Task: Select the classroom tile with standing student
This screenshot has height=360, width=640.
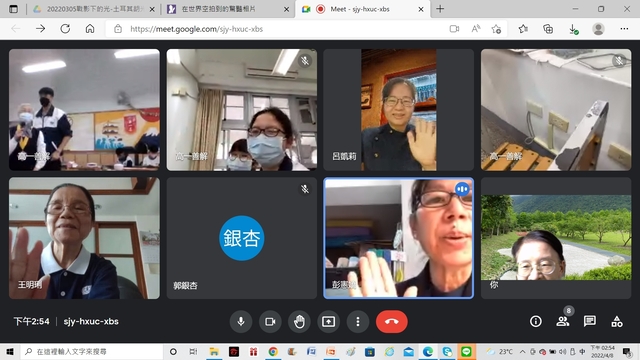Action: (84, 110)
